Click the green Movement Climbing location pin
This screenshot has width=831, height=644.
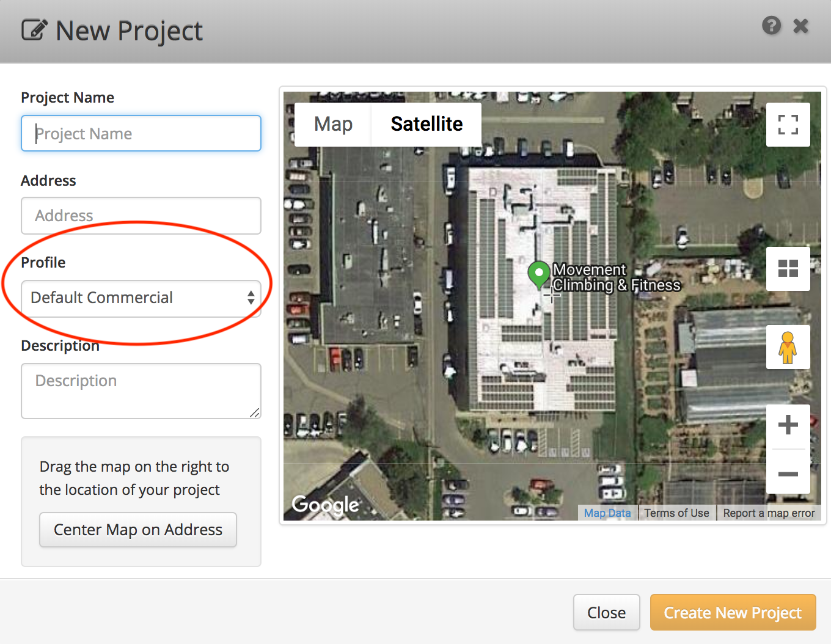(x=538, y=275)
